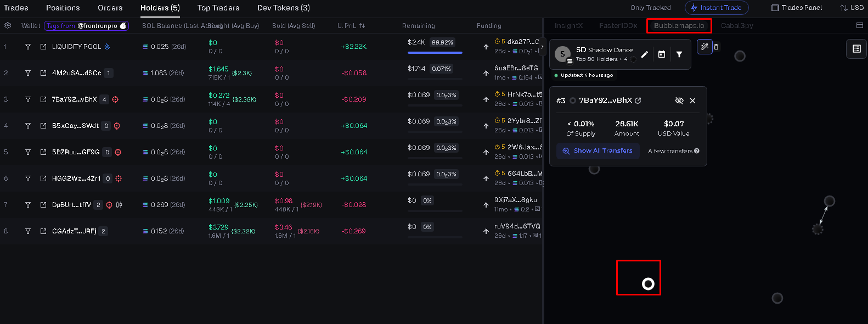Open 4M2uSA...dSCc external link icon
The image size is (868, 324).
coord(43,73)
